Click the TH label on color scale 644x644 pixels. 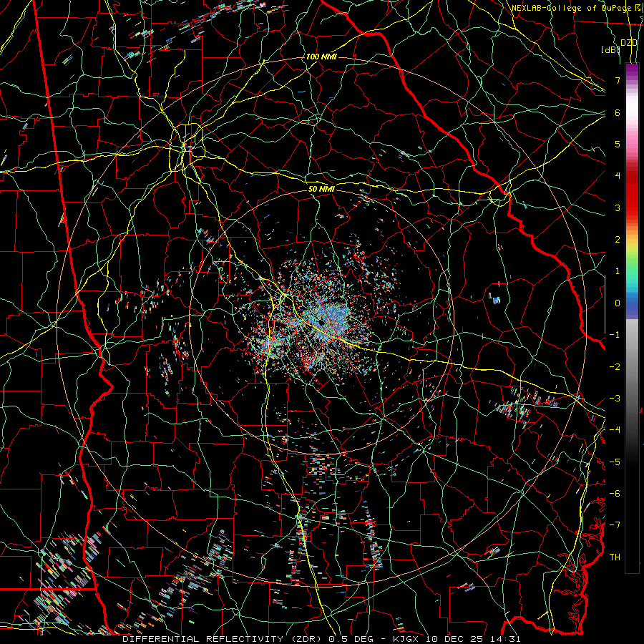coord(615,557)
